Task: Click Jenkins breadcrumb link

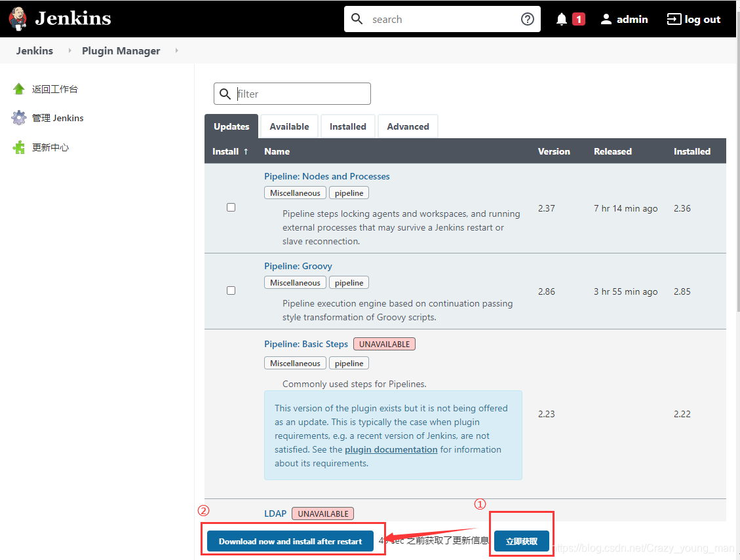Action: 35,50
